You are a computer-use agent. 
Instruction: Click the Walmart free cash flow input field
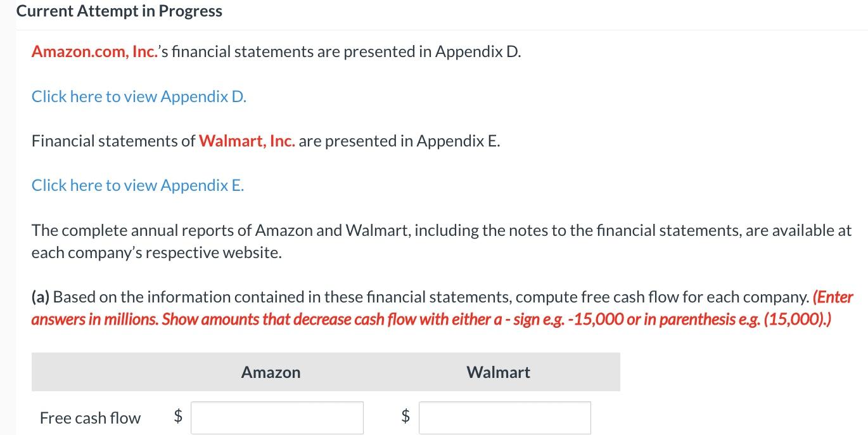[x=504, y=417]
